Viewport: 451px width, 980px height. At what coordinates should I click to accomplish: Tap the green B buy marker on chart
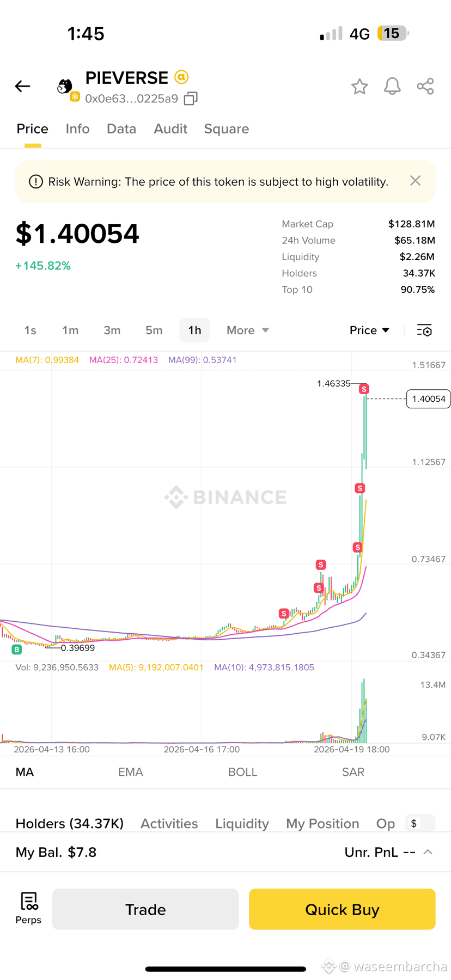(x=17, y=650)
